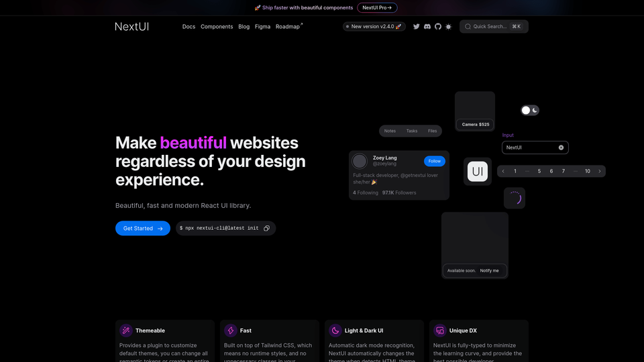Image resolution: width=644 pixels, height=362 pixels.
Task: Toggle site theme with sun icon
Action: click(x=449, y=27)
